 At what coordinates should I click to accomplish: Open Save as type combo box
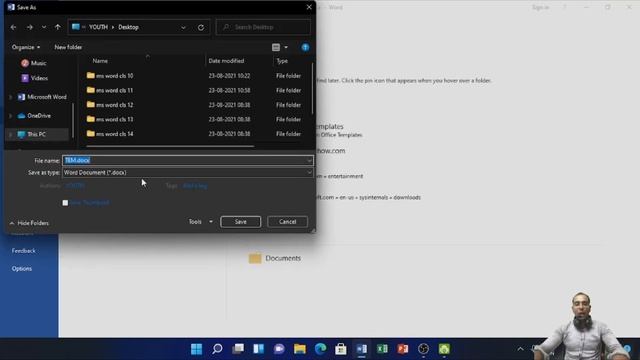pos(188,173)
